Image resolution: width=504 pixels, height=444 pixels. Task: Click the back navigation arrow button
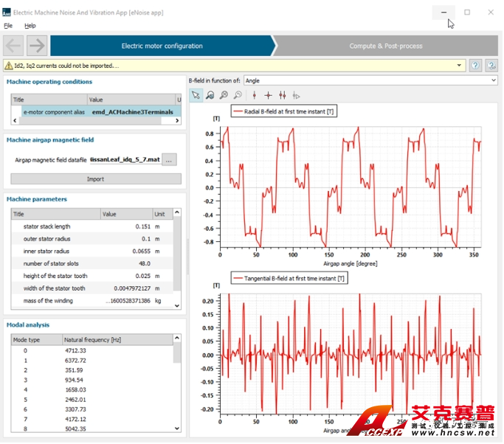click(x=14, y=46)
